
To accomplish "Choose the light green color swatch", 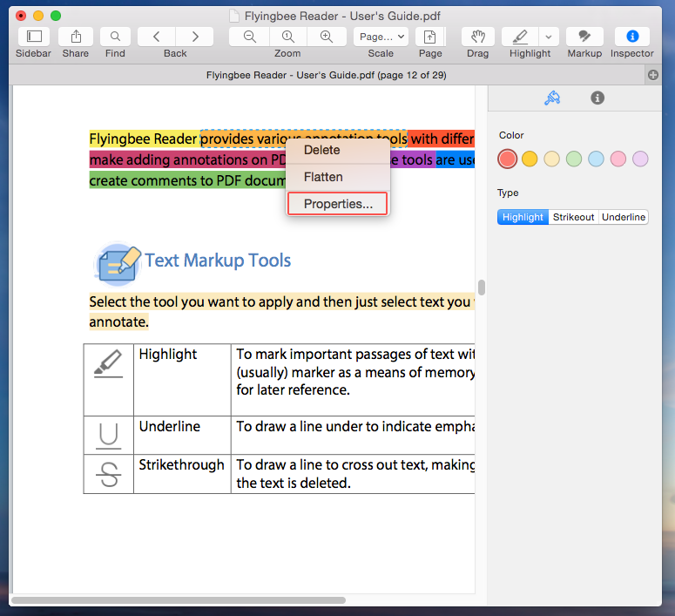I will coord(574,159).
